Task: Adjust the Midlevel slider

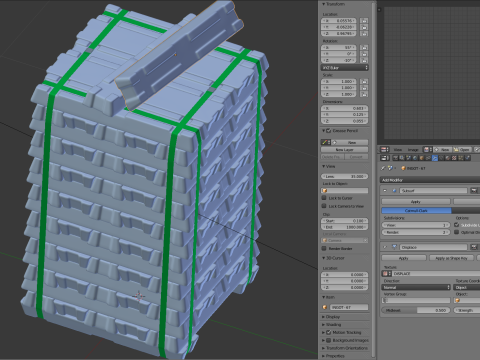Action: click(416, 310)
